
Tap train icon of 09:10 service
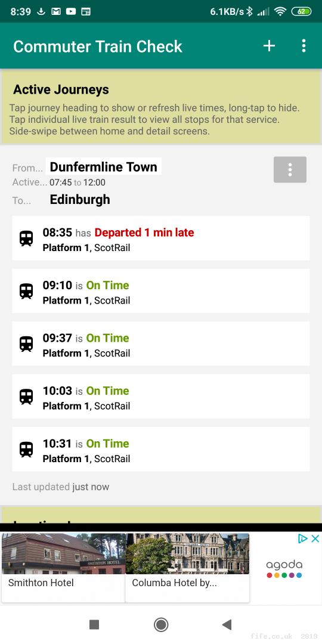[x=26, y=291]
